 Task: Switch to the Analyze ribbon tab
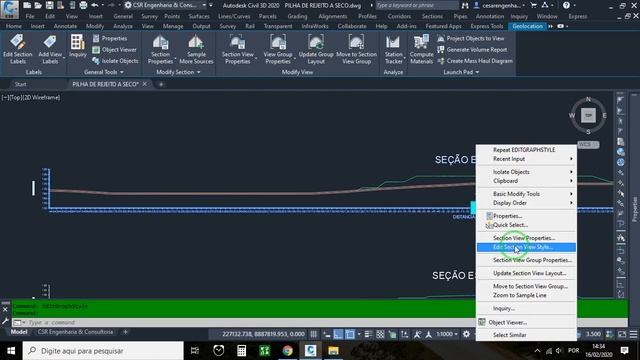tap(123, 26)
